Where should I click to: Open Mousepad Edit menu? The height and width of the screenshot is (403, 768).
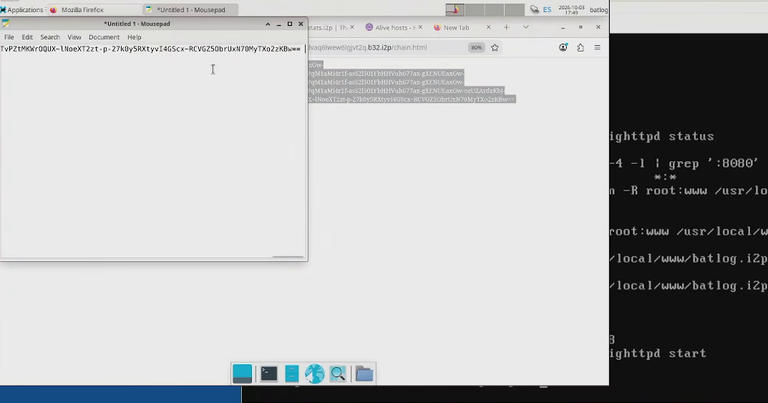point(27,37)
